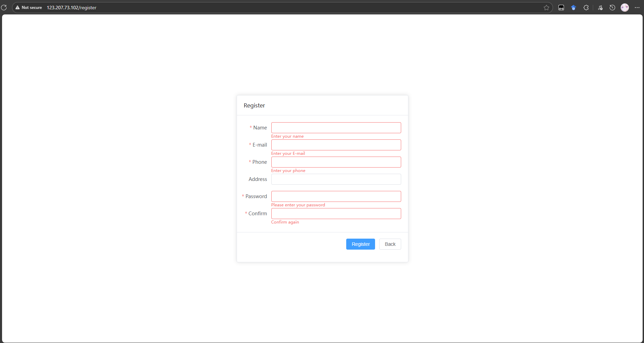Open the browser's more options menu
This screenshot has width=644, height=343.
pos(637,7)
